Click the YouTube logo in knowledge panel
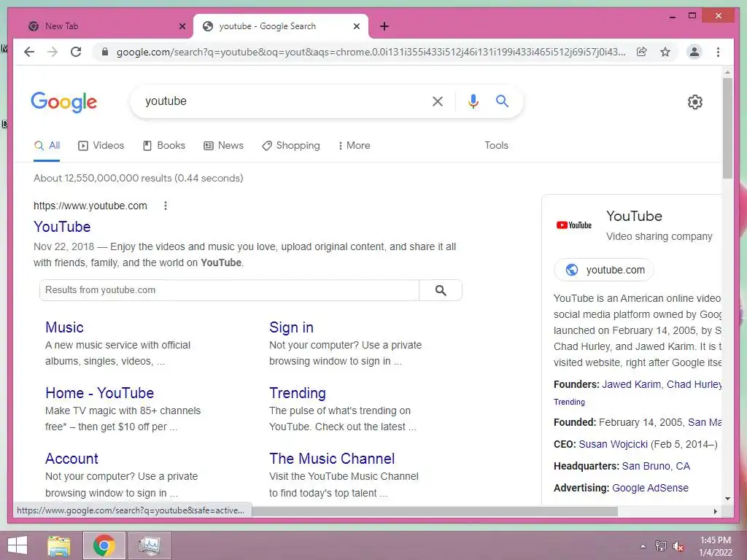Screen dimensions: 747x560 coord(574,225)
